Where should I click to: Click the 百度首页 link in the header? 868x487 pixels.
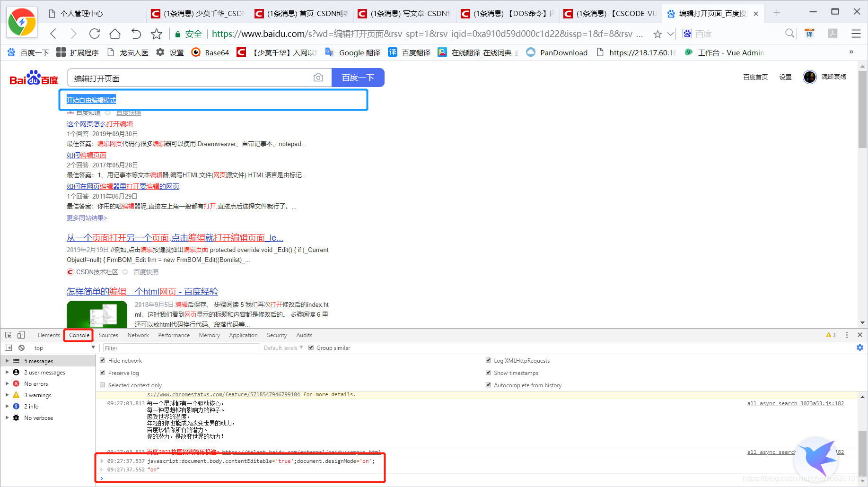pyautogui.click(x=755, y=77)
